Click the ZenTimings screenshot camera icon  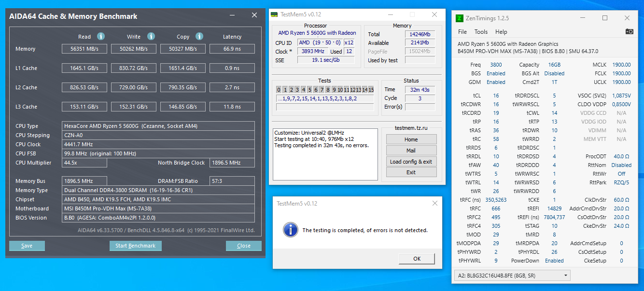[630, 31]
